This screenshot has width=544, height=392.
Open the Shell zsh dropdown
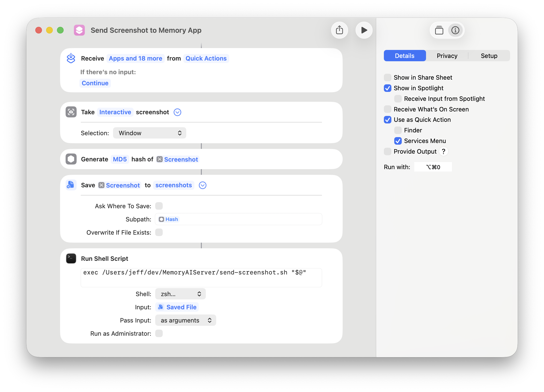pos(180,294)
